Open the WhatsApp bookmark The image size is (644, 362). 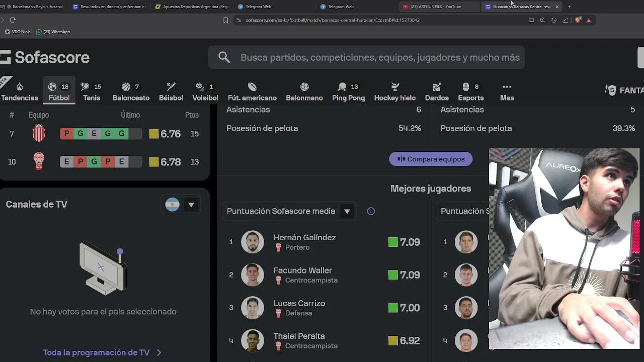click(x=53, y=32)
